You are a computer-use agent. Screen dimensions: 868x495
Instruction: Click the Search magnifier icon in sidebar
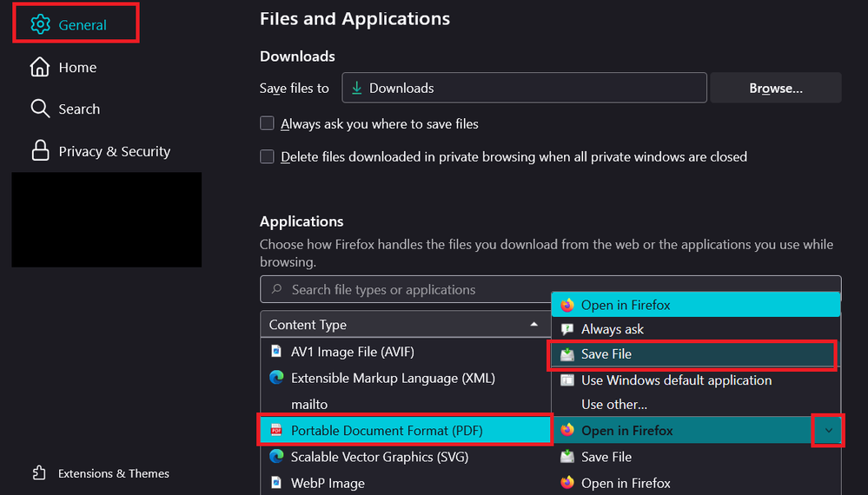click(40, 109)
